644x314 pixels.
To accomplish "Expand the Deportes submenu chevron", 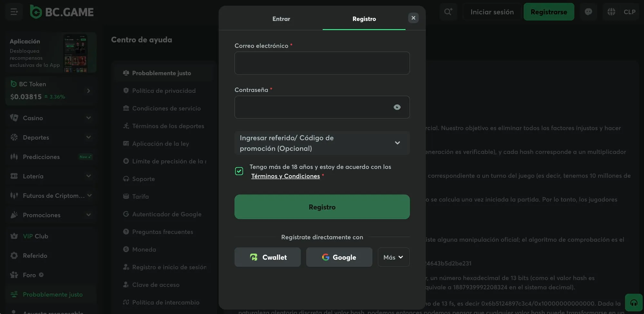I will click(89, 137).
